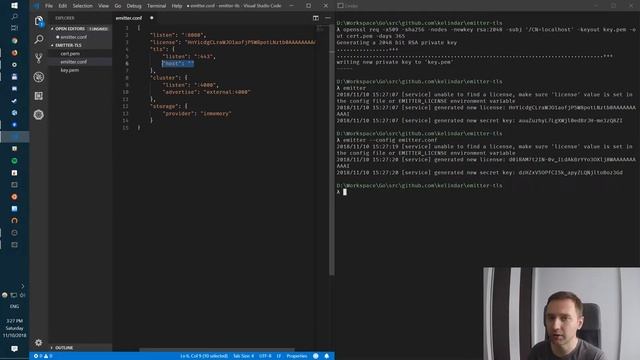This screenshot has height=360, width=640.
Task: Open the editor More Actions menu
Action: point(327,18)
